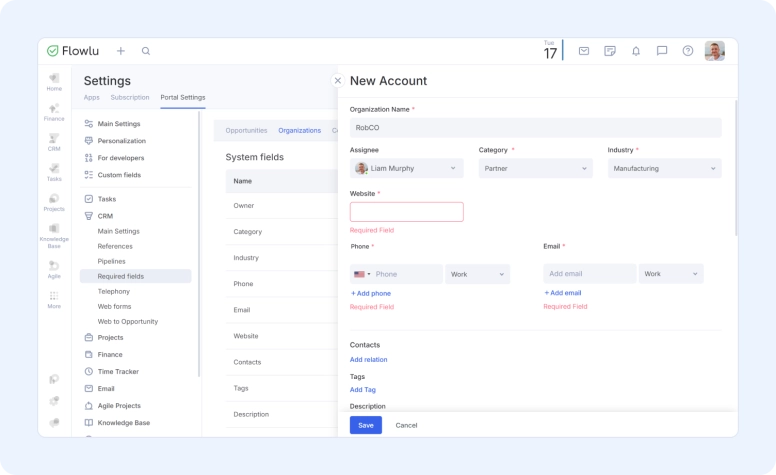776x475 pixels.
Task: Select Required fields under CRM
Action: [136, 276]
